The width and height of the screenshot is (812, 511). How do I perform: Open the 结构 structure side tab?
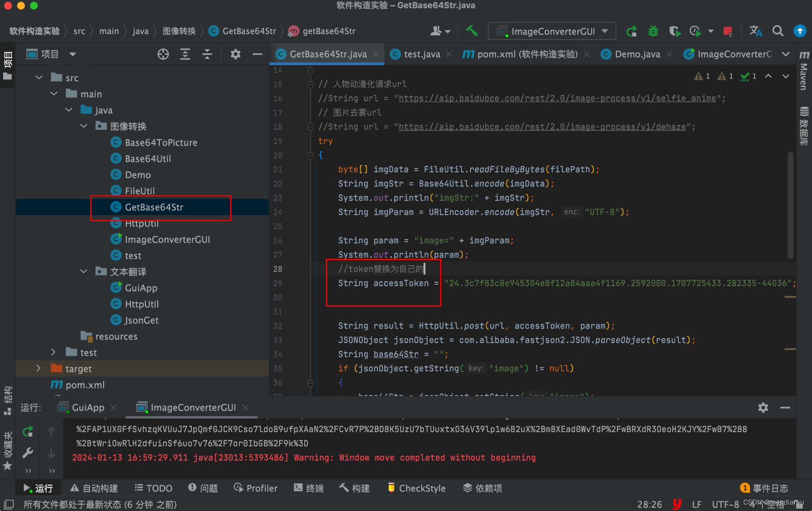8,400
